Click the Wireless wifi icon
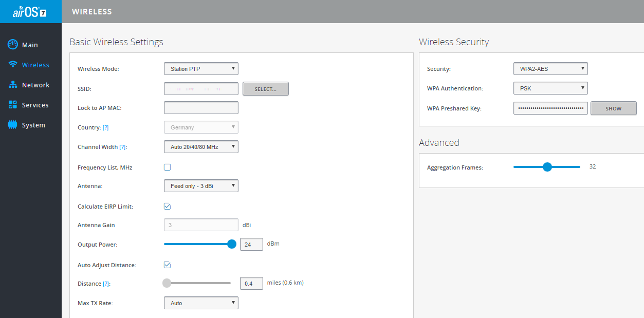Screen dimensions: 644x318 13,65
